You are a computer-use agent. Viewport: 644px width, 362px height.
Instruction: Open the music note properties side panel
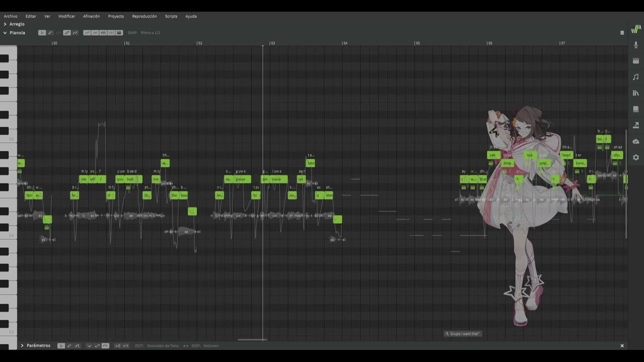636,77
